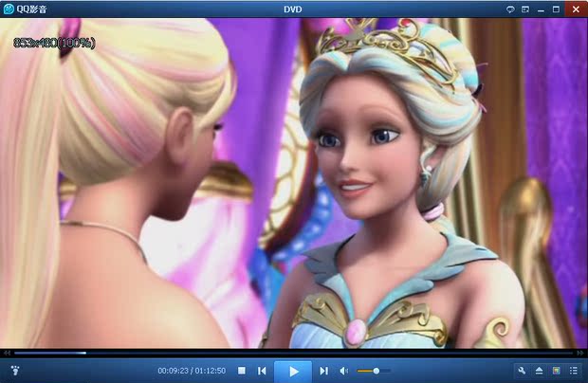Click the video display area

294,183
